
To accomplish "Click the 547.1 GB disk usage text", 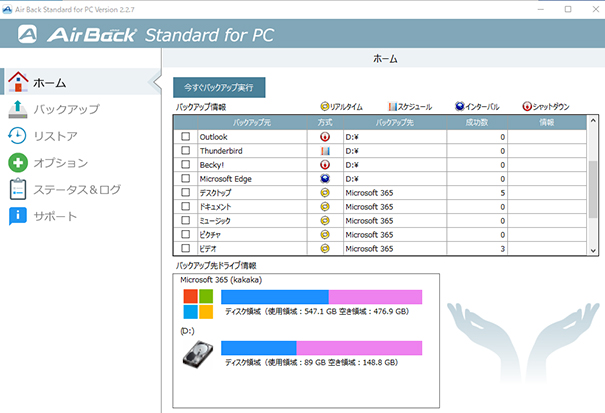I will point(317,311).
